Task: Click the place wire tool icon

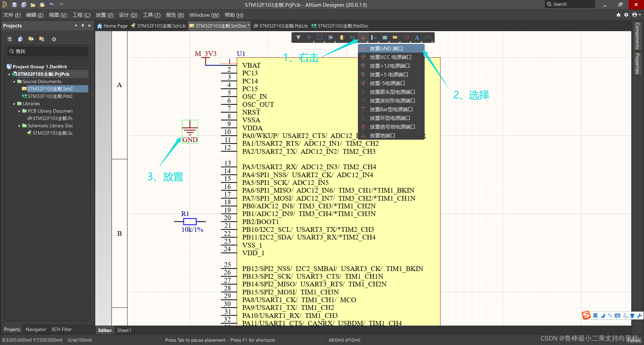Action: coord(352,38)
